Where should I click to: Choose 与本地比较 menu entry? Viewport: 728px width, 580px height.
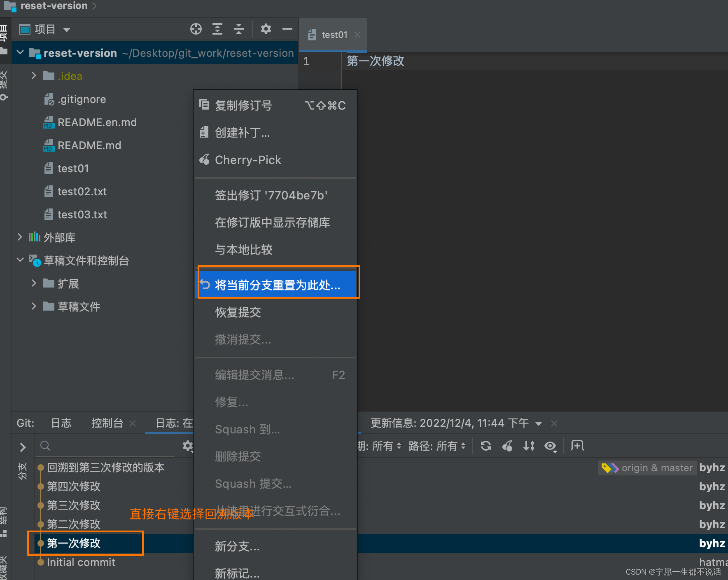pyautogui.click(x=275, y=250)
